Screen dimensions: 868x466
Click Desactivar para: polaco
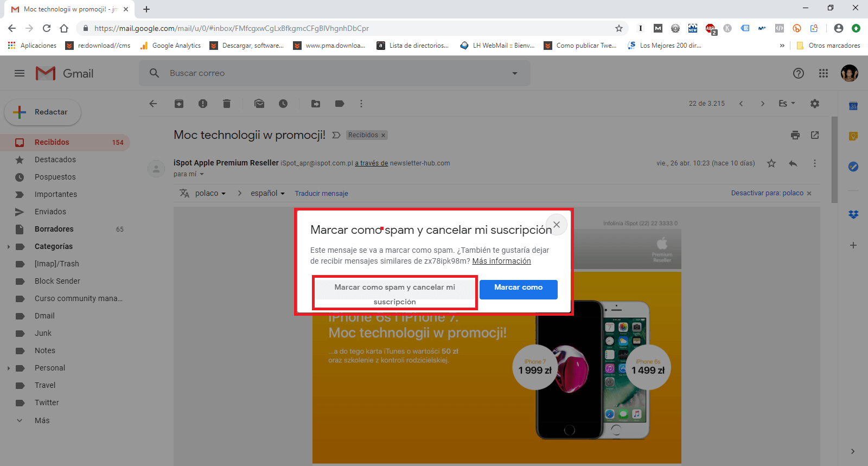767,193
